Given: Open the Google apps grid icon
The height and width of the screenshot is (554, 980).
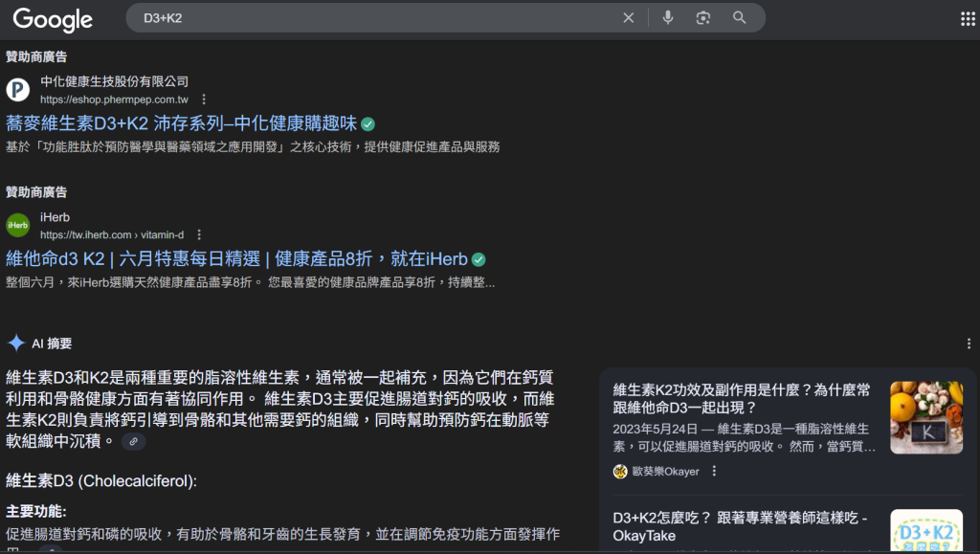Looking at the screenshot, I should pos(968,19).
